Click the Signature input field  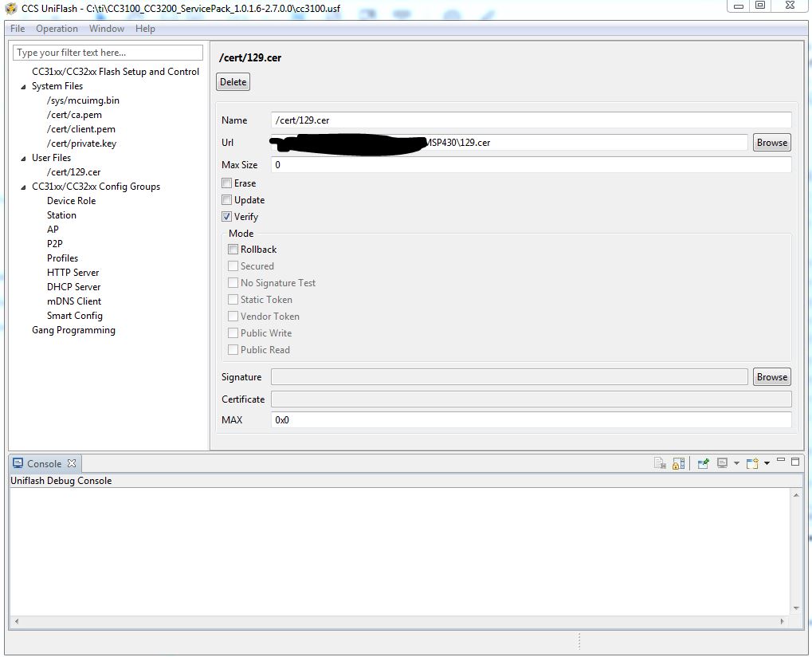(509, 376)
